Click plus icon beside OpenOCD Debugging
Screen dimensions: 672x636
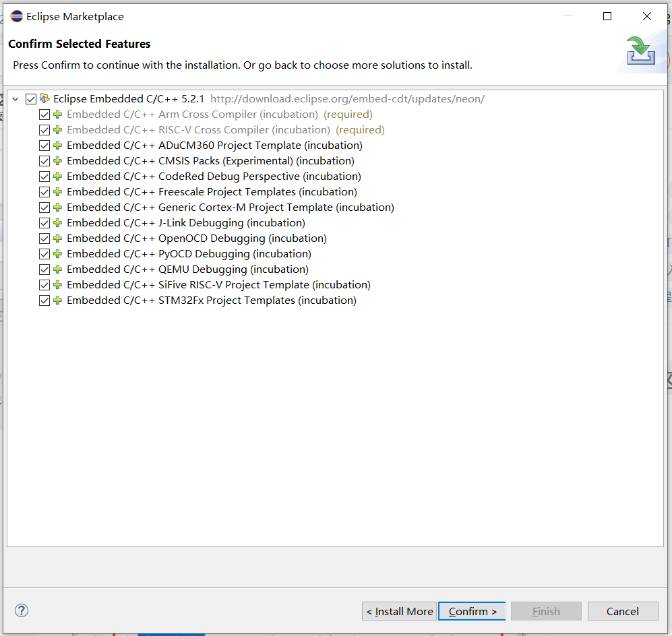tap(58, 238)
